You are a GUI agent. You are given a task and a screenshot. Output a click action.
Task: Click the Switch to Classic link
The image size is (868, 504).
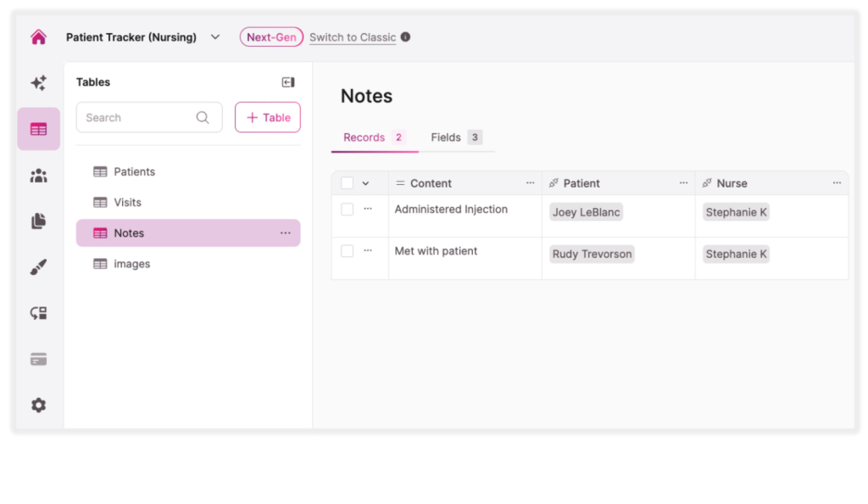coord(353,36)
